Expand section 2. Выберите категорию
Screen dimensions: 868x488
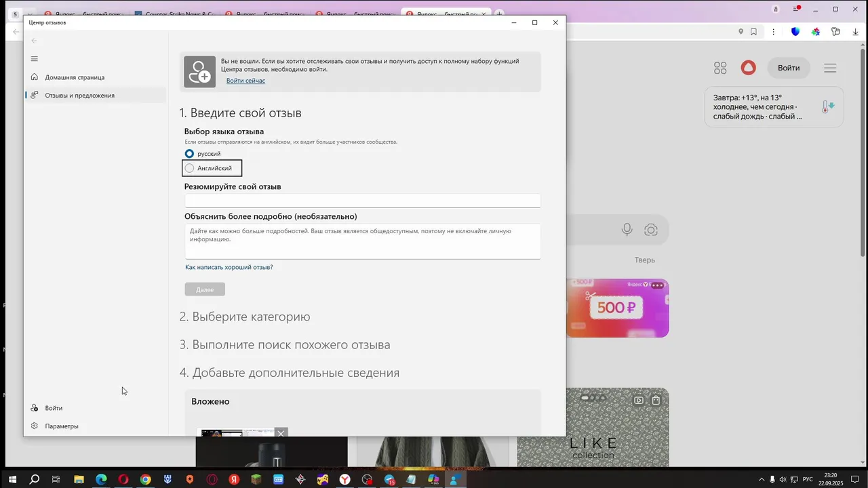(245, 317)
